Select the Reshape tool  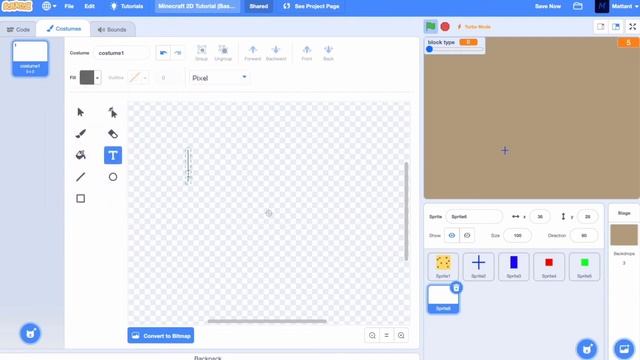tap(113, 112)
